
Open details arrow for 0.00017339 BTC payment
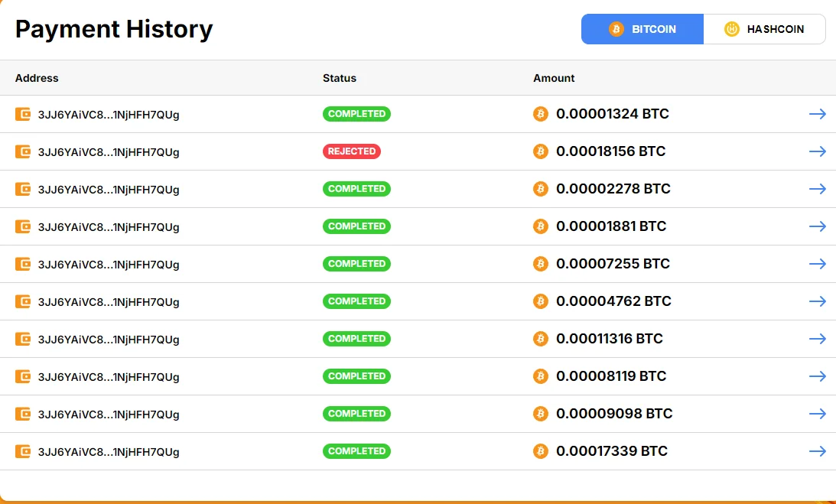(818, 451)
